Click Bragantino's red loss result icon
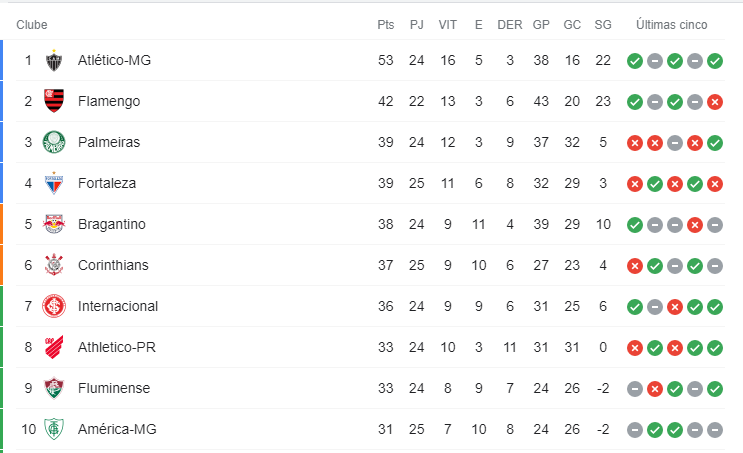743x453 pixels. pos(695,225)
